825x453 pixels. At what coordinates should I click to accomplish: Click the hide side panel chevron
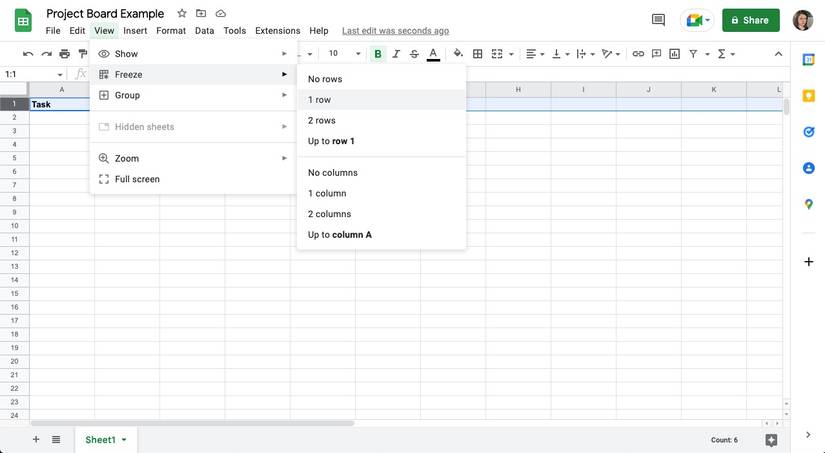coord(808,435)
